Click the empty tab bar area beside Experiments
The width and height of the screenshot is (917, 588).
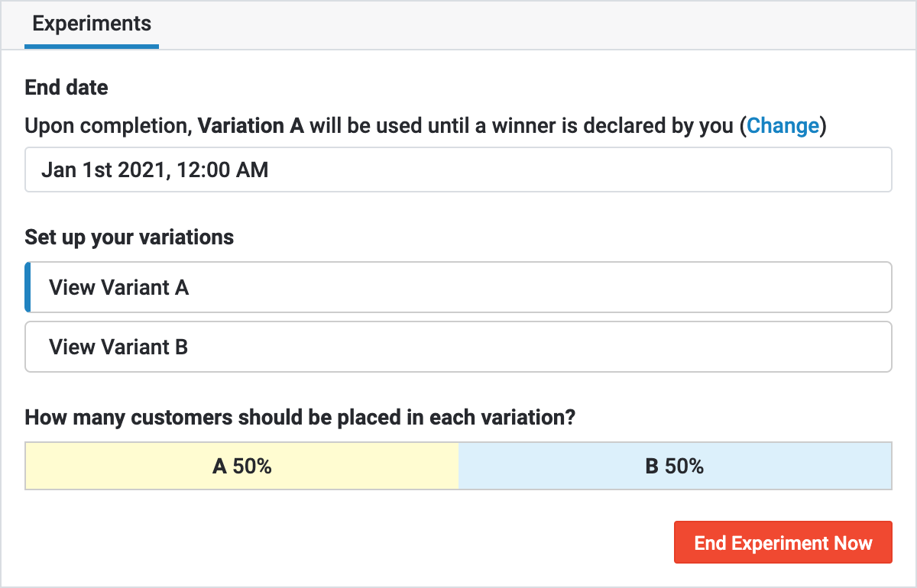click(535, 25)
